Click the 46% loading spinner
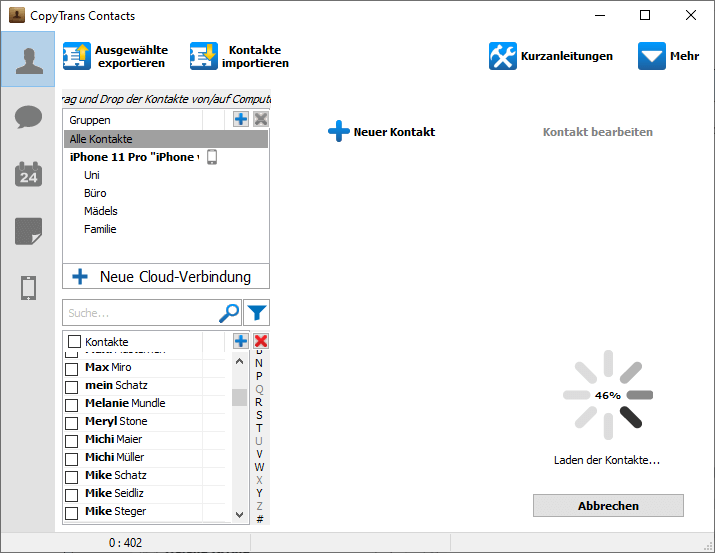Viewport: 715px width, 553px height. [x=608, y=395]
